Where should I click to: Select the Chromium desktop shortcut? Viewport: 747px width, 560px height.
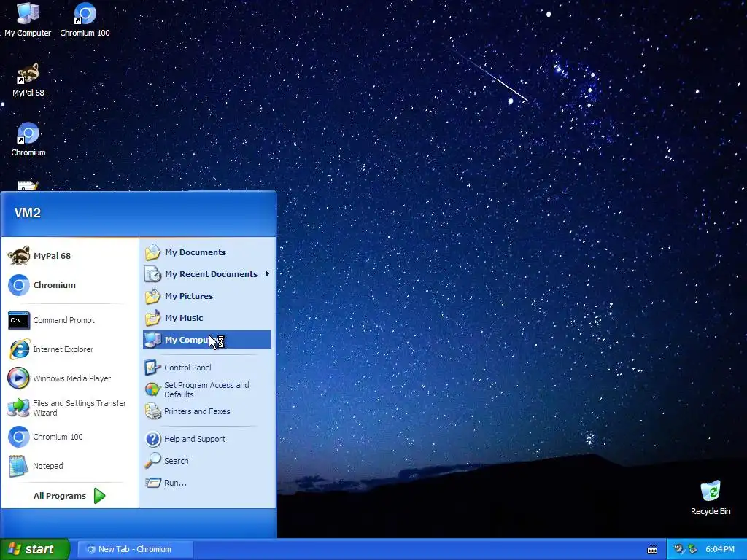tap(28, 140)
